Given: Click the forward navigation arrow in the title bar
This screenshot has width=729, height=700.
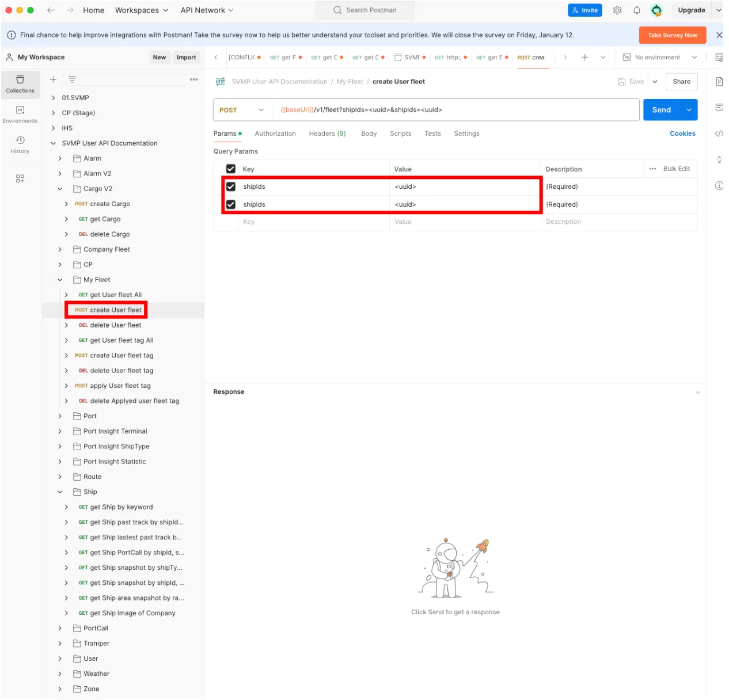Looking at the screenshot, I should tap(70, 10).
